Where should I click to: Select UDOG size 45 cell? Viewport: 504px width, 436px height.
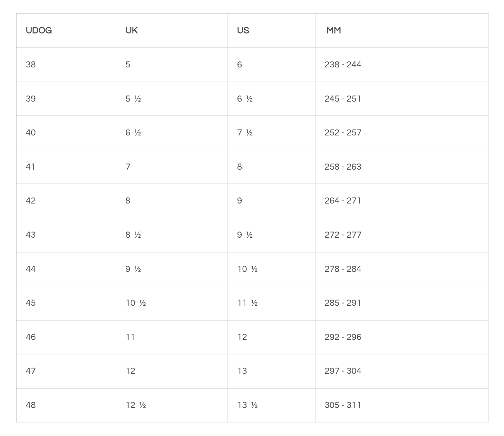pos(31,303)
